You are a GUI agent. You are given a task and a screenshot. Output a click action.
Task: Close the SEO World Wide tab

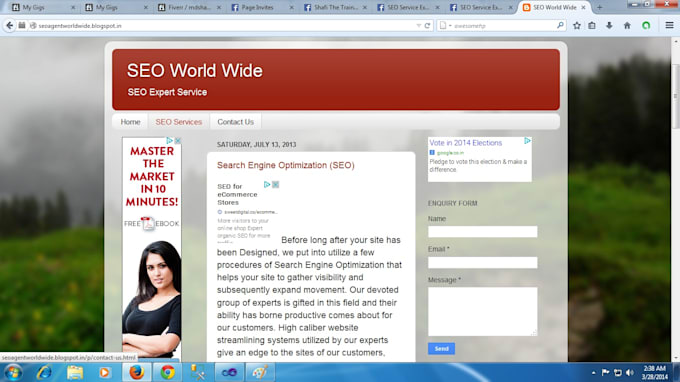[583, 7]
